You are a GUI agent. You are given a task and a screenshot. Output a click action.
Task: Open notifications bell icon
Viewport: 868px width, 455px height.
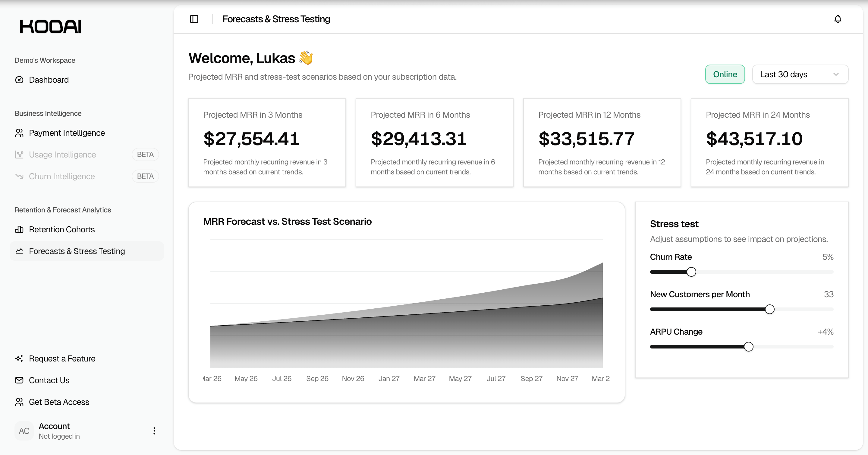pos(838,19)
